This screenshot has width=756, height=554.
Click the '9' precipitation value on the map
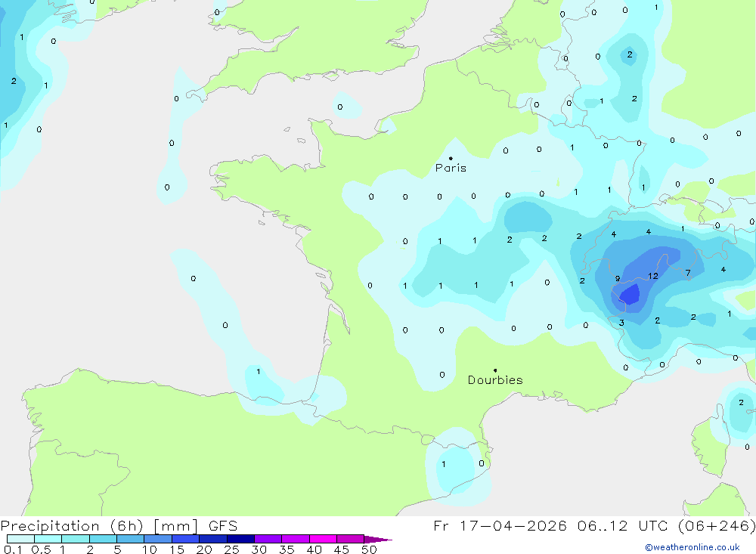coord(618,279)
